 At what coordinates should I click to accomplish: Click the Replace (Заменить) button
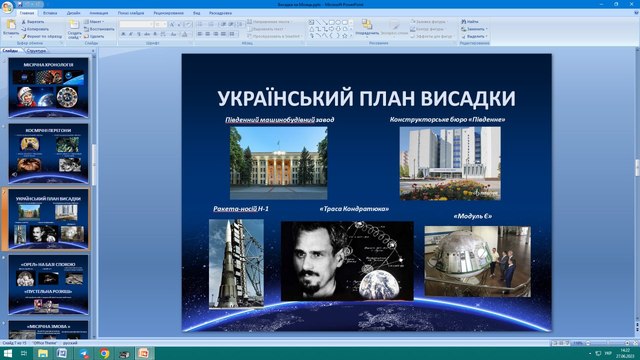474,29
